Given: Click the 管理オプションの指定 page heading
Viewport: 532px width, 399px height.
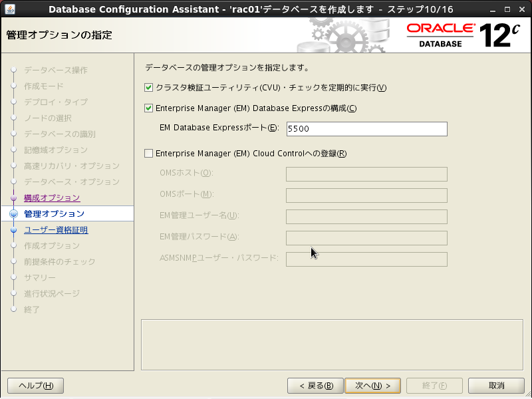Looking at the screenshot, I should pos(59,35).
